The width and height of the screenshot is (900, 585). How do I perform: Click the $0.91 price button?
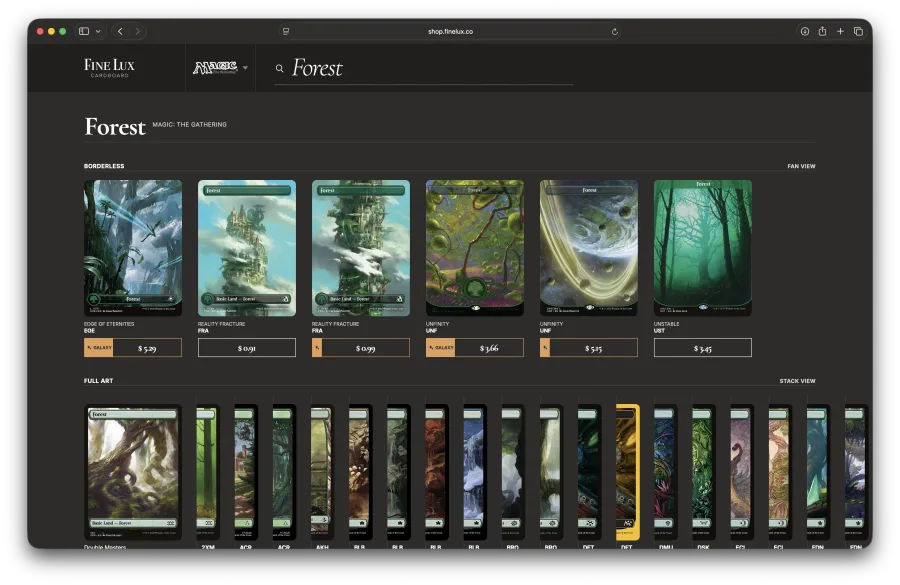click(x=247, y=348)
